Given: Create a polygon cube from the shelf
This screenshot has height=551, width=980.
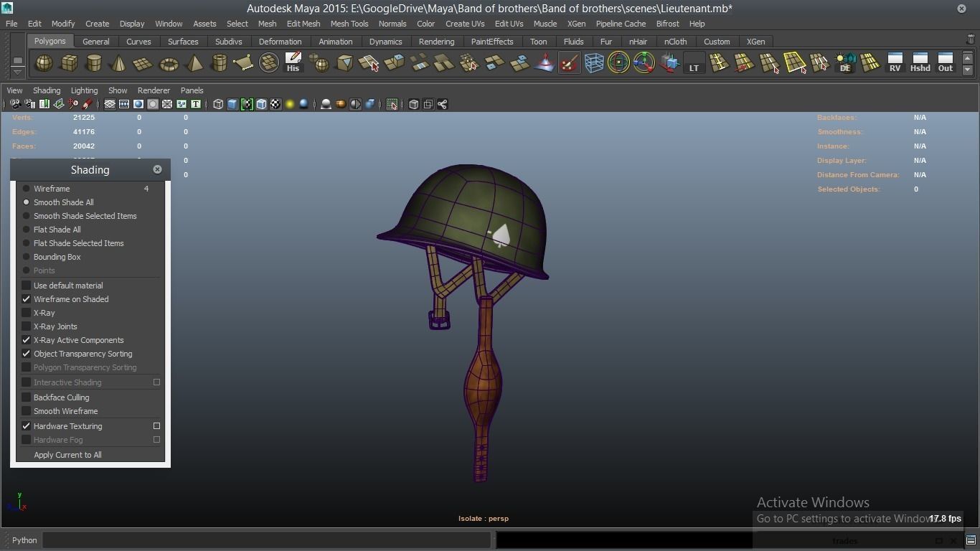Looking at the screenshot, I should [x=70, y=64].
